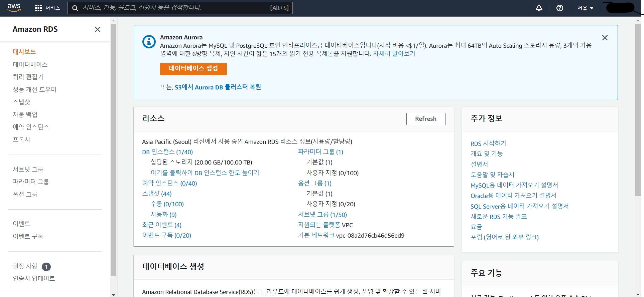
Task: Open the services grid menu icon
Action: pyautogui.click(x=38, y=8)
